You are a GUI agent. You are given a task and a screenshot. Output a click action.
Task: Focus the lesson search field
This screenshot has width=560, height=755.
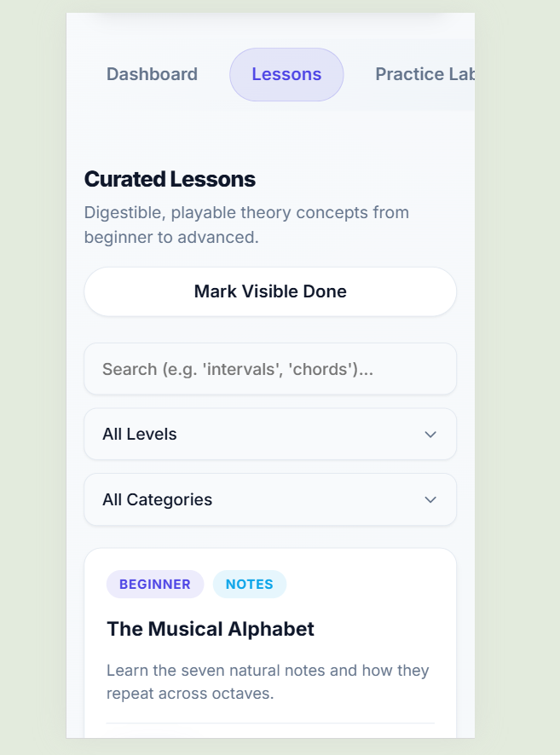[269, 369]
